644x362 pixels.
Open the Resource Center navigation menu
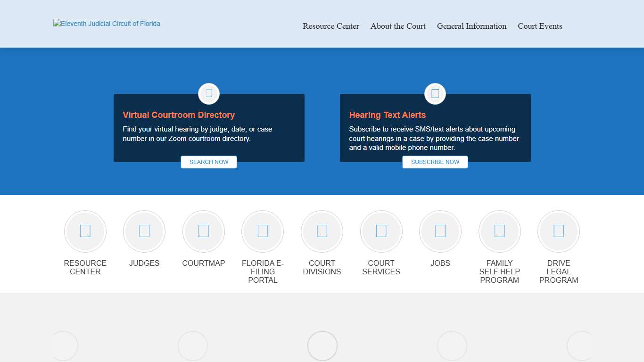(331, 26)
